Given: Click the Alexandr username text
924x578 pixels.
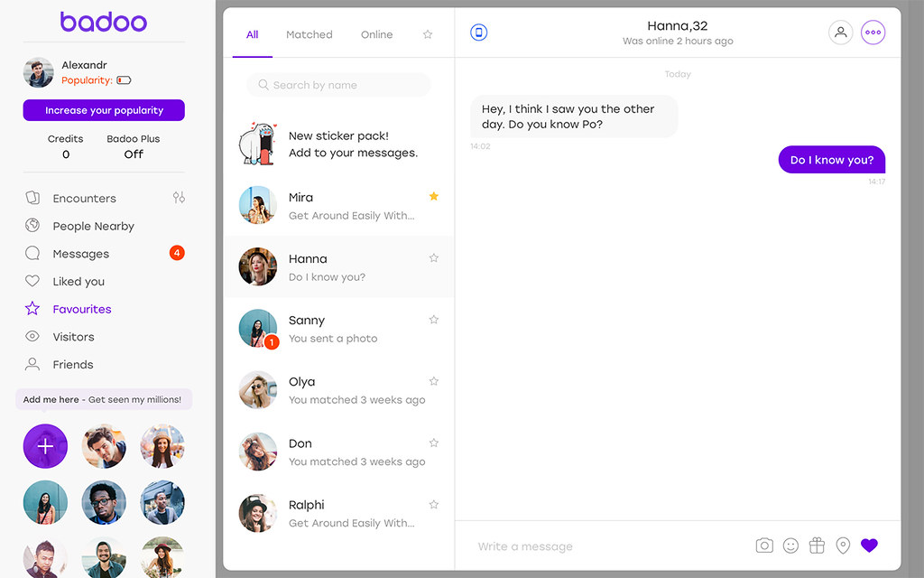Looking at the screenshot, I should coord(84,65).
